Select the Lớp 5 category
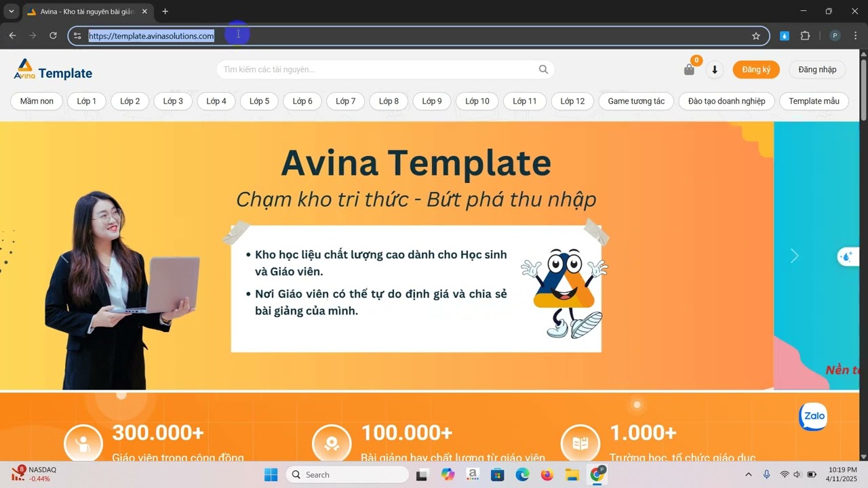The width and height of the screenshot is (868, 488). 259,101
